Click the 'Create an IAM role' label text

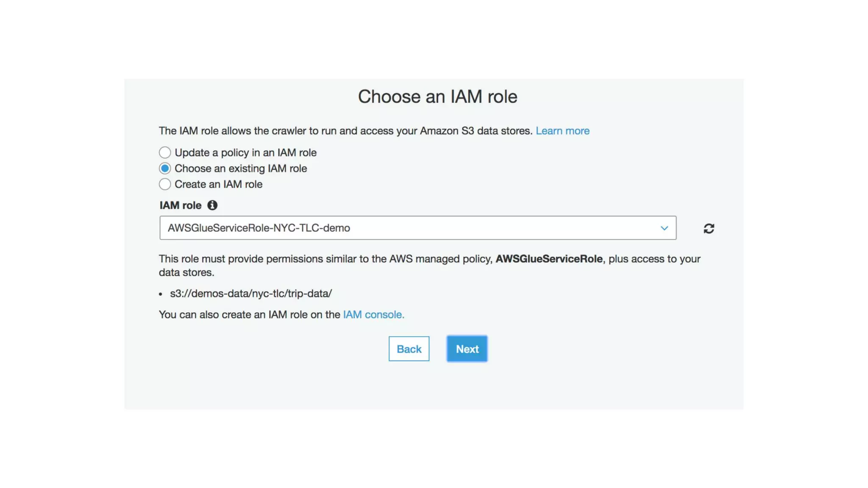point(218,184)
